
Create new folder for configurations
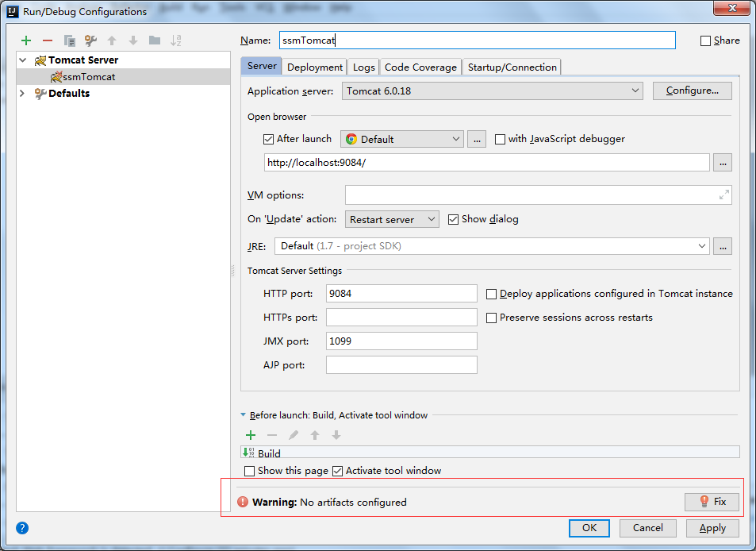(154, 40)
